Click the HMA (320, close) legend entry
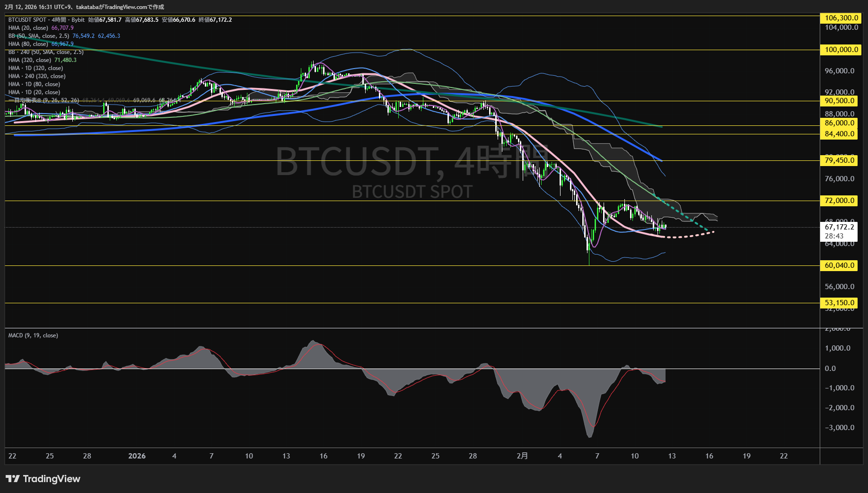 (28, 60)
